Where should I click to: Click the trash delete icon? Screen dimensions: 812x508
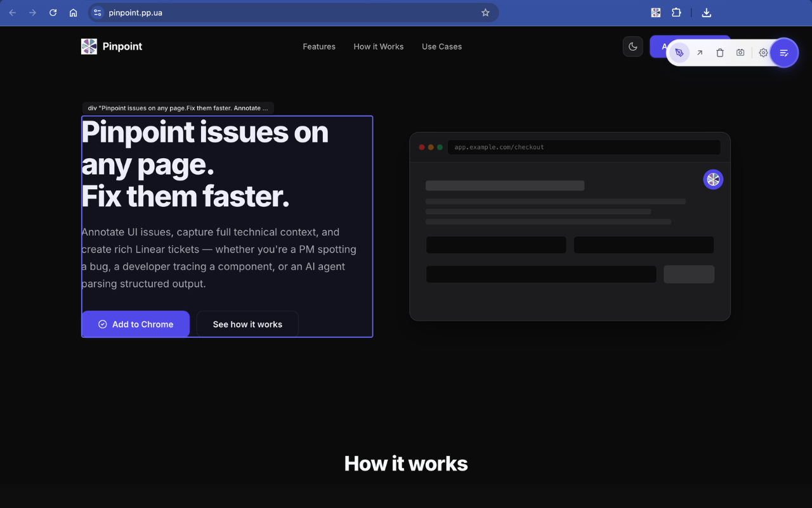click(720, 53)
